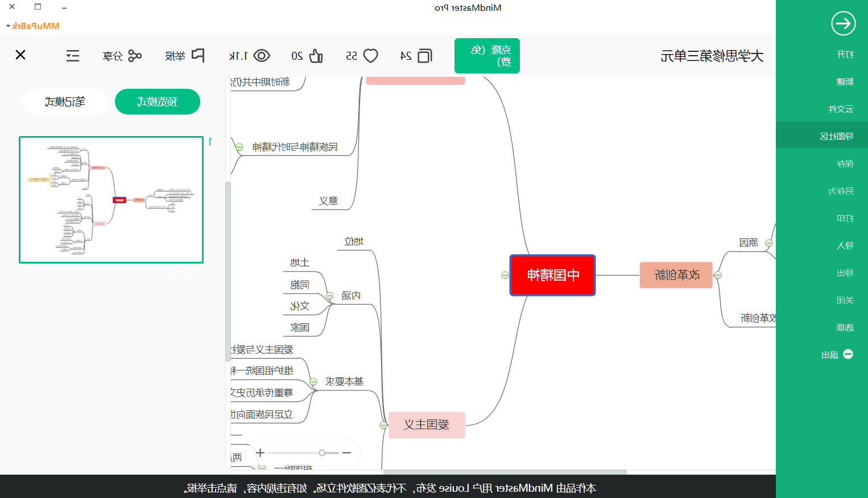Click the 土地 subtopic
Image resolution: width=868 pixels, height=498 pixels.
click(x=300, y=263)
